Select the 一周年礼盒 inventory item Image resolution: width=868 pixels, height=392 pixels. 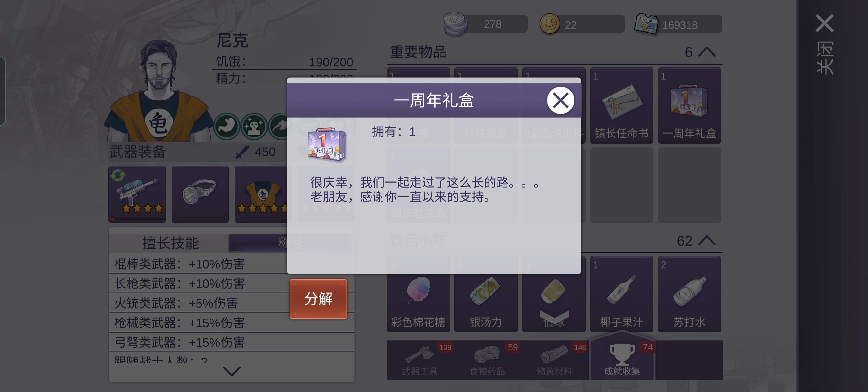(x=689, y=105)
